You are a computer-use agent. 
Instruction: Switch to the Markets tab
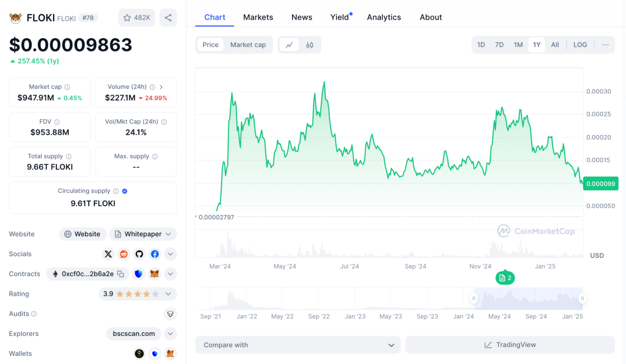pos(258,17)
